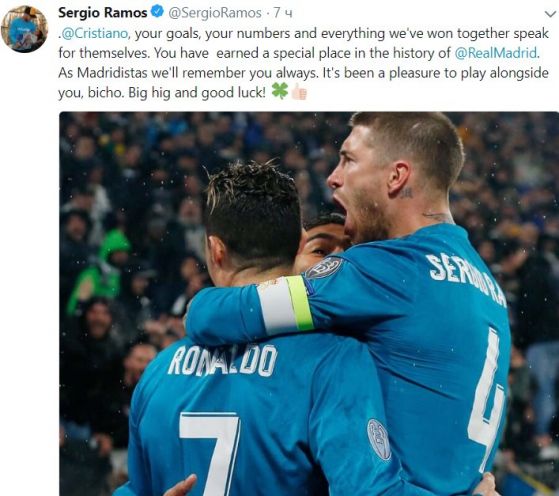
Task: Follow the @RealMadrid mention link
Action: pos(496,53)
